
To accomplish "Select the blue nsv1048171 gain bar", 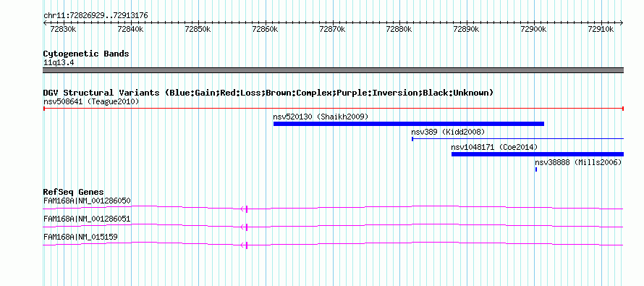I will tap(538, 154).
